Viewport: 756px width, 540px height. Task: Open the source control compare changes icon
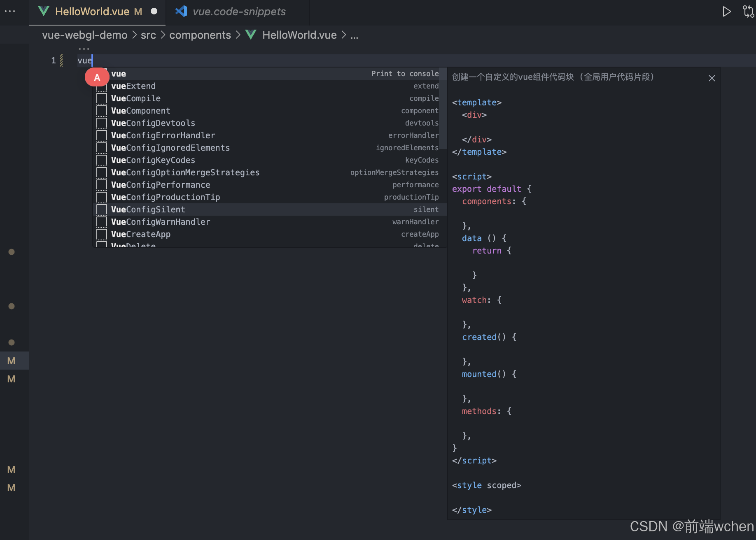point(748,12)
